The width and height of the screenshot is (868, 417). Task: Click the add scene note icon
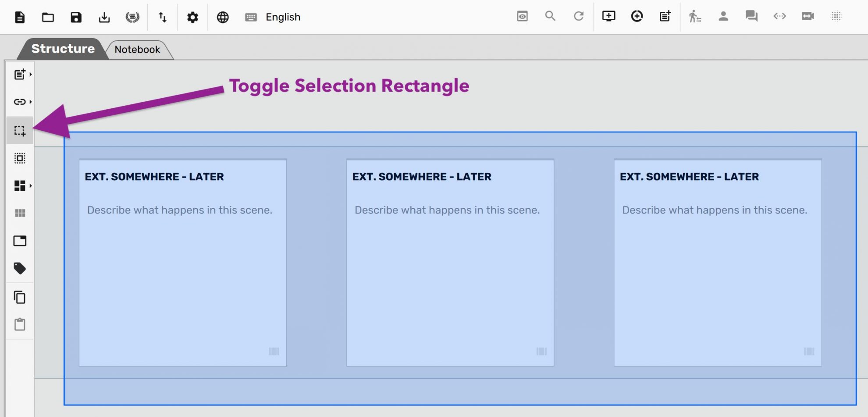(x=664, y=16)
